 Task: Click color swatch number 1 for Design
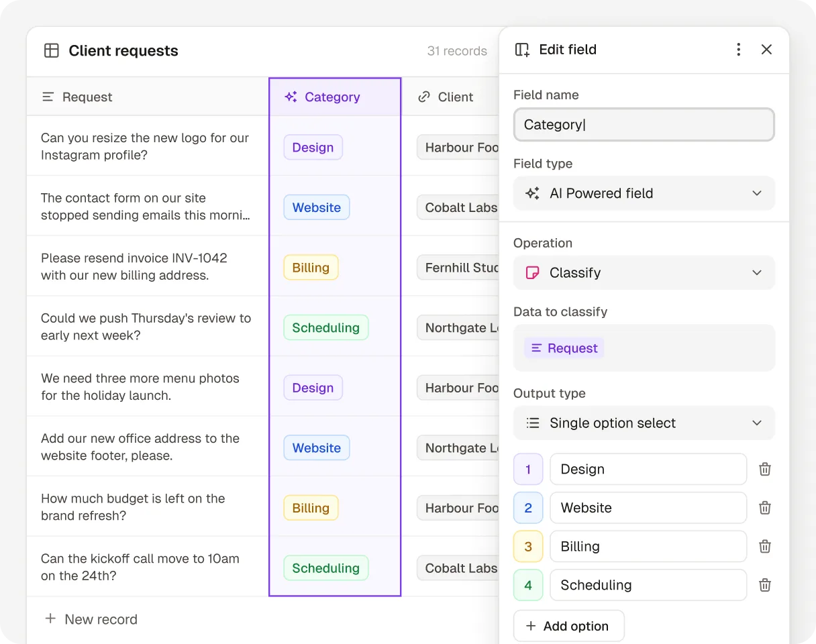(528, 470)
